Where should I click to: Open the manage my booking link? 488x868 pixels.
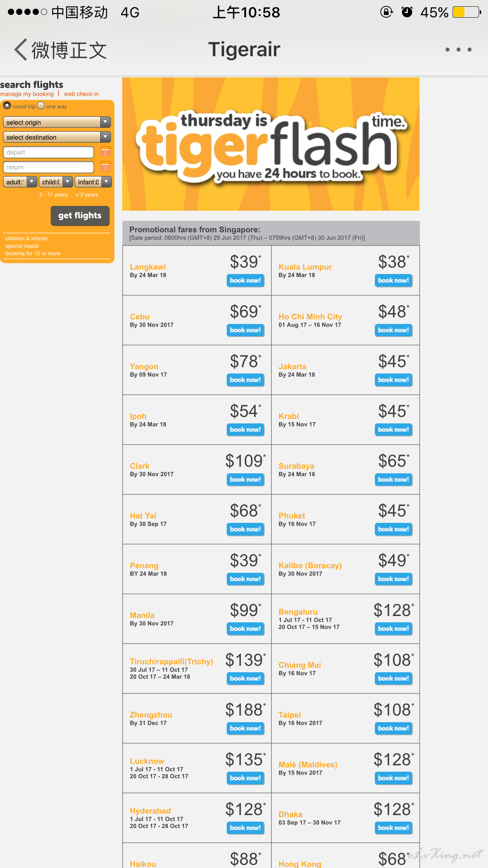[x=27, y=94]
